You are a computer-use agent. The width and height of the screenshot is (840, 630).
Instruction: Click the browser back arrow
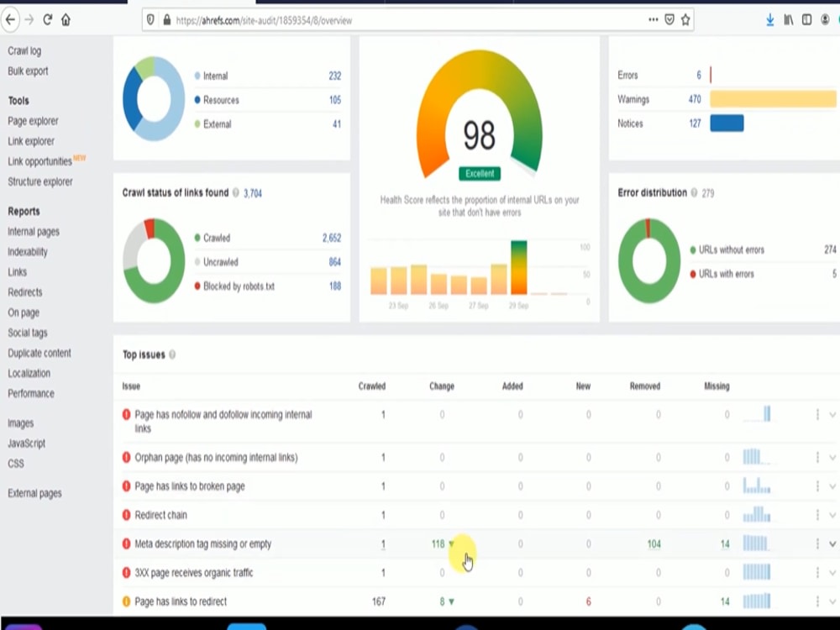[11, 20]
